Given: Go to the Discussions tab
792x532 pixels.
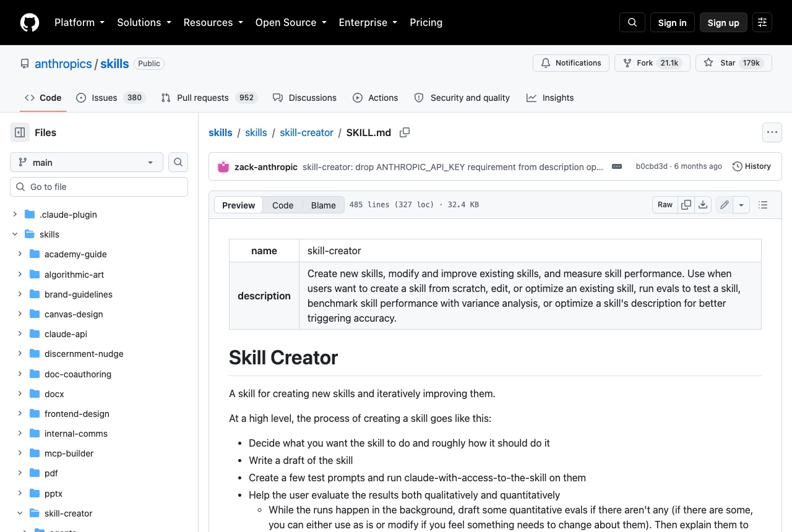Looking at the screenshot, I should point(304,98).
